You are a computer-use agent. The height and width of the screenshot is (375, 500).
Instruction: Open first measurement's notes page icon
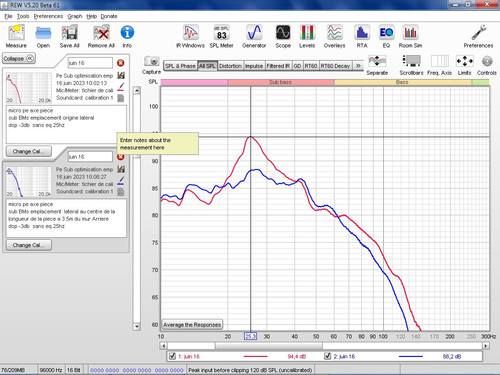tap(121, 98)
